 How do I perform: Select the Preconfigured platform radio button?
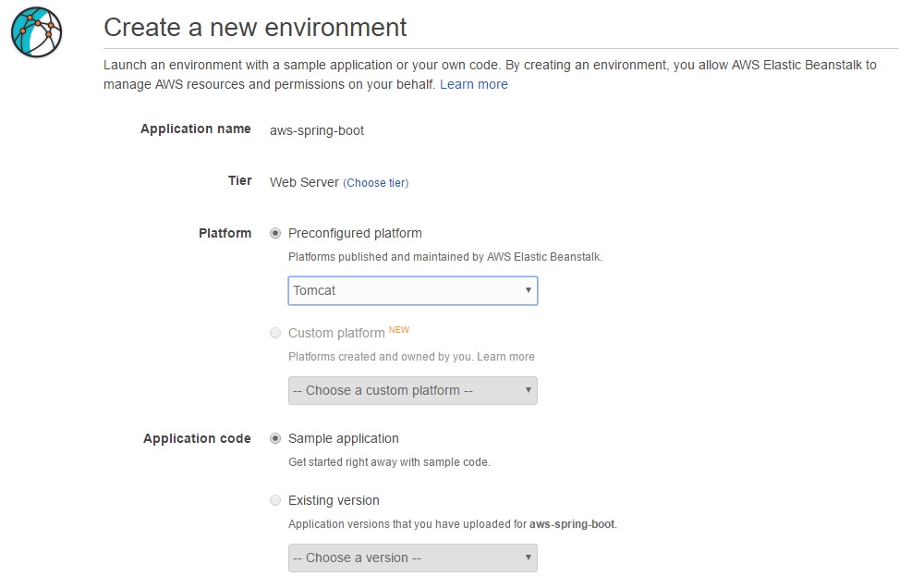click(275, 234)
